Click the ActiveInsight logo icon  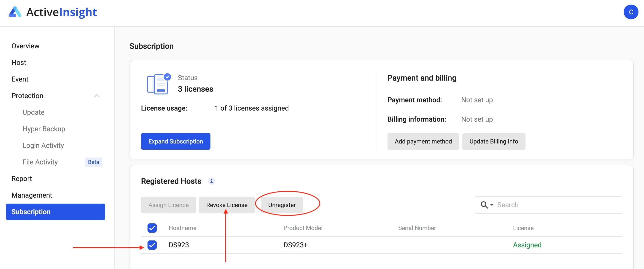15,12
